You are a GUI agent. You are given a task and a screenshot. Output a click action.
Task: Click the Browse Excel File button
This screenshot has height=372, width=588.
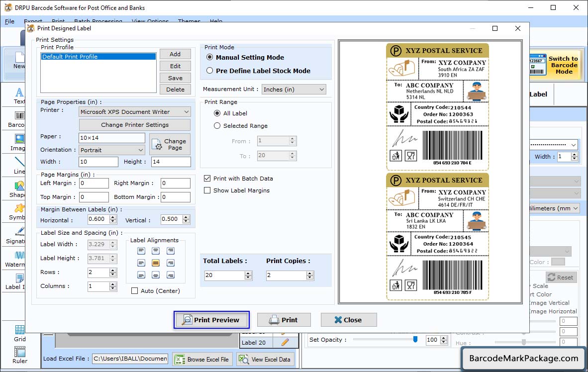[203, 359]
